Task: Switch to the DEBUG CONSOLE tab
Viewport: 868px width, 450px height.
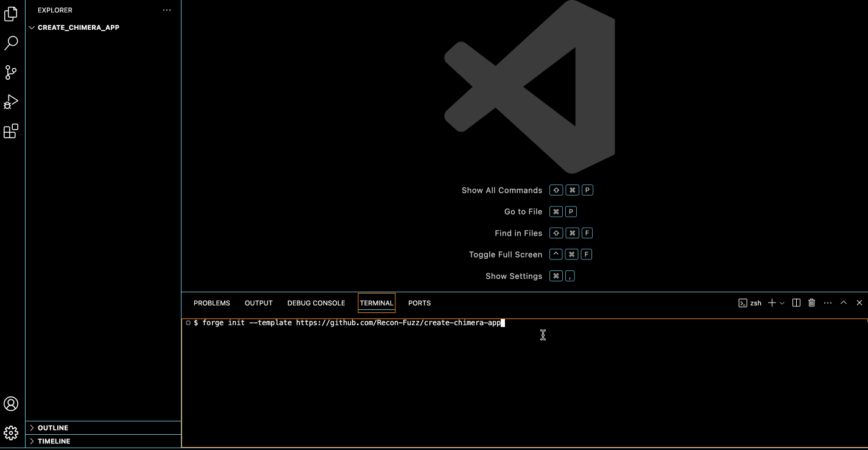Action: tap(316, 303)
